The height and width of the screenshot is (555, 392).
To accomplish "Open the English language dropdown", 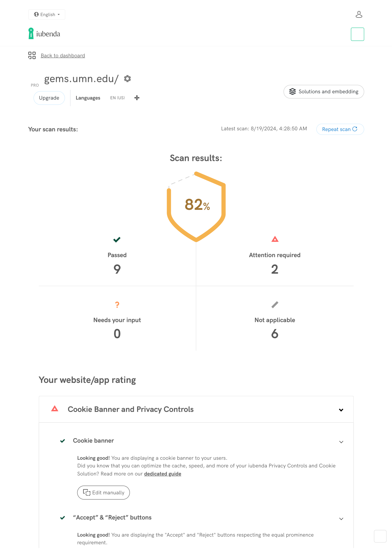I will click(47, 14).
